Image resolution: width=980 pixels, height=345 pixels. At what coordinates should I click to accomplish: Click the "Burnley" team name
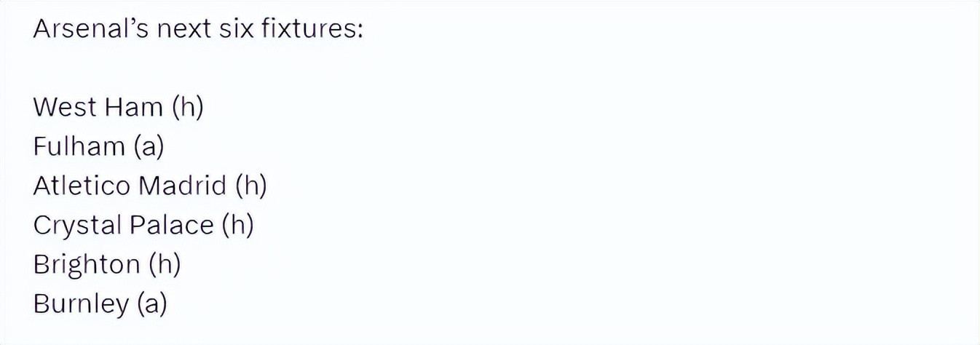[x=80, y=304]
